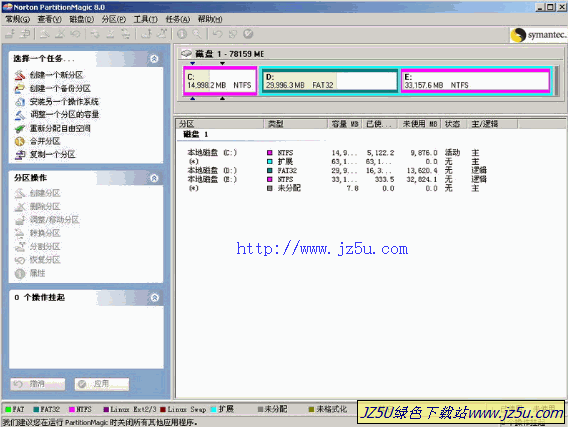Viewport: 568px width, 427px height.
Task: Click the Linux Swap legend entry
Action: coord(183,410)
